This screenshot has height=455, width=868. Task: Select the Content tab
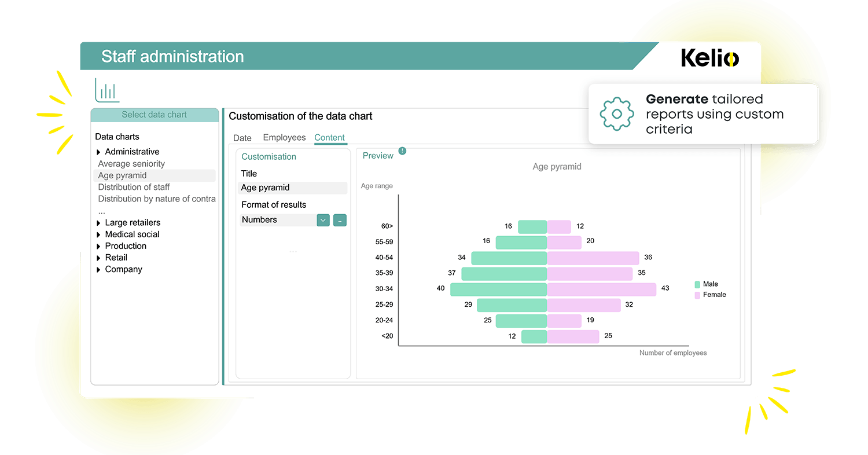[x=330, y=138]
